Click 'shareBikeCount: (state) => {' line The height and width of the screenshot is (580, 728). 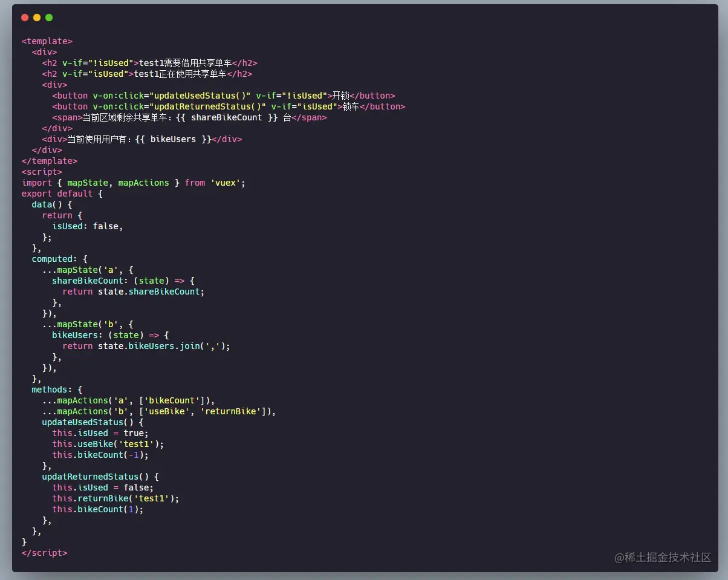click(123, 281)
